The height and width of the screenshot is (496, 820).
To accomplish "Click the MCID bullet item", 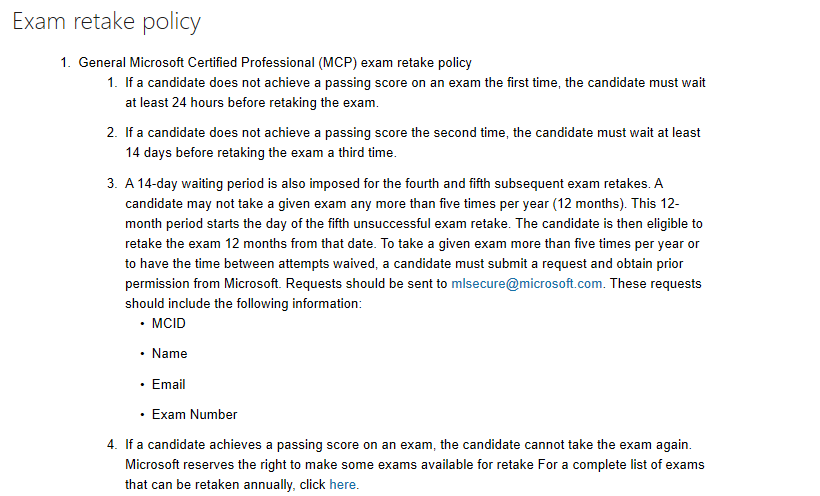I will click(168, 323).
